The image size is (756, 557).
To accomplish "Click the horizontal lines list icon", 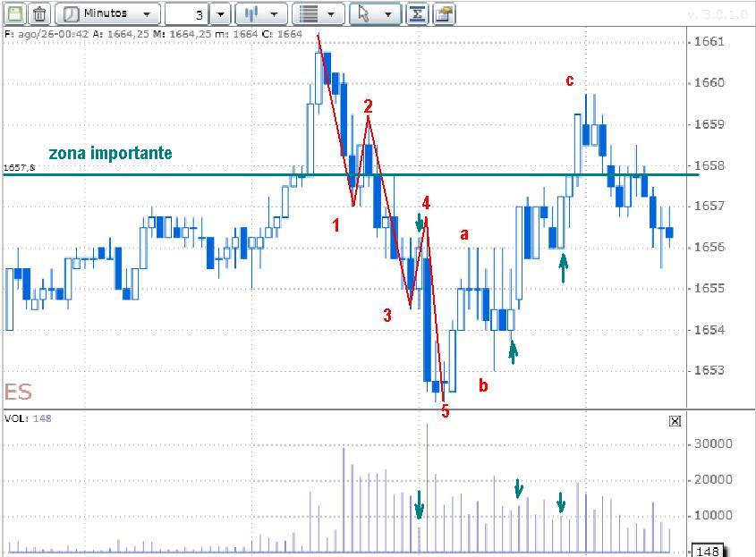I will pos(308,14).
